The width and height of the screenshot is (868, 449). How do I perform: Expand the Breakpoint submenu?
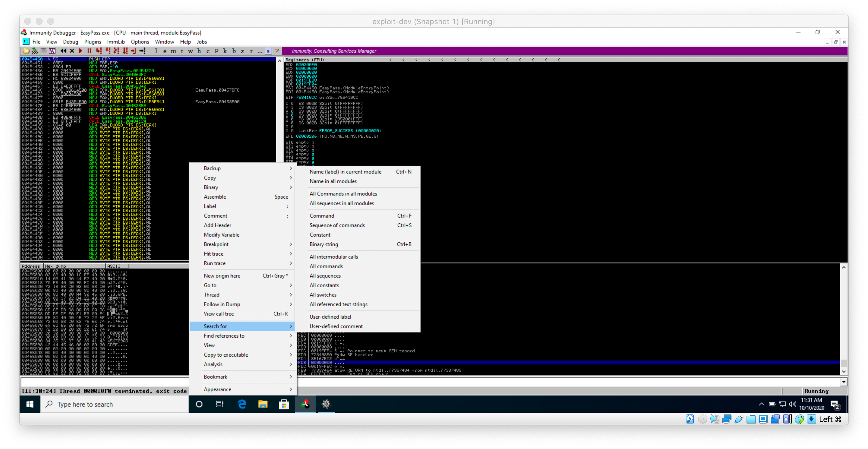click(x=243, y=244)
